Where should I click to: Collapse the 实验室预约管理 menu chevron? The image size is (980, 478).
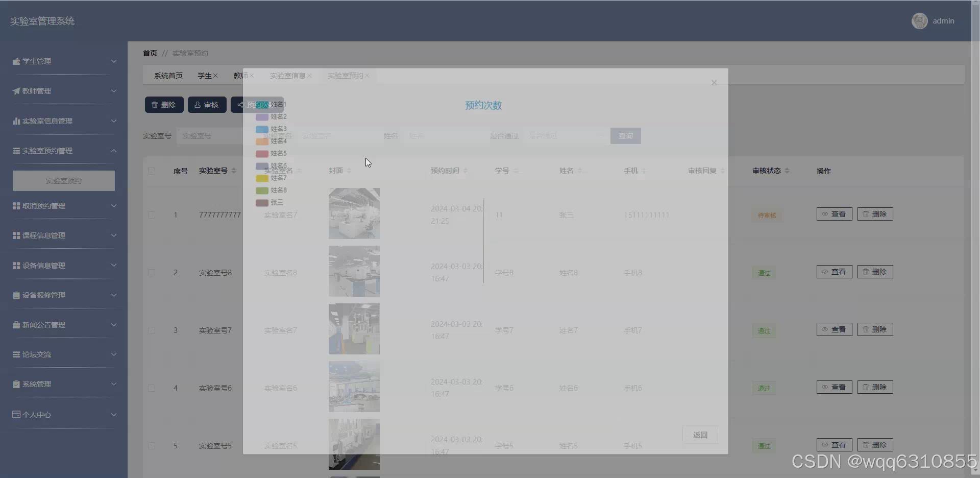(114, 151)
